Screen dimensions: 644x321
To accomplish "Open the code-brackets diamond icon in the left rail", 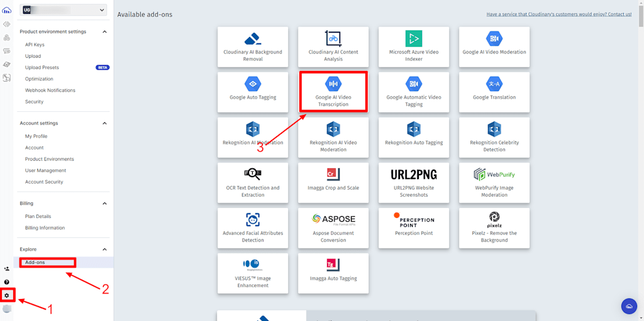I will (x=6, y=24).
